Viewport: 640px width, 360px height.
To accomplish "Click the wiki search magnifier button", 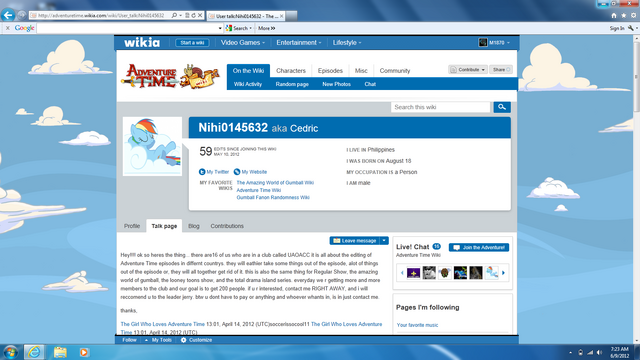I will coord(502,107).
